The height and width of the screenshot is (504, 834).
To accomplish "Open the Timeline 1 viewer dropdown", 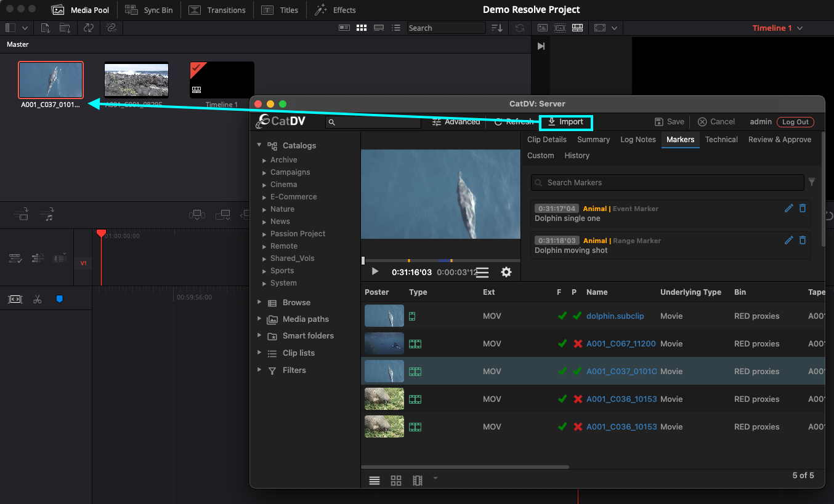I will coord(777,28).
